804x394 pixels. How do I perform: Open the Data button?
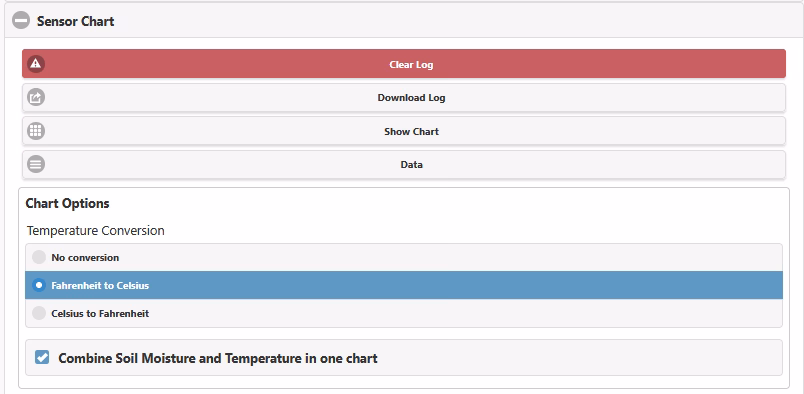click(404, 165)
